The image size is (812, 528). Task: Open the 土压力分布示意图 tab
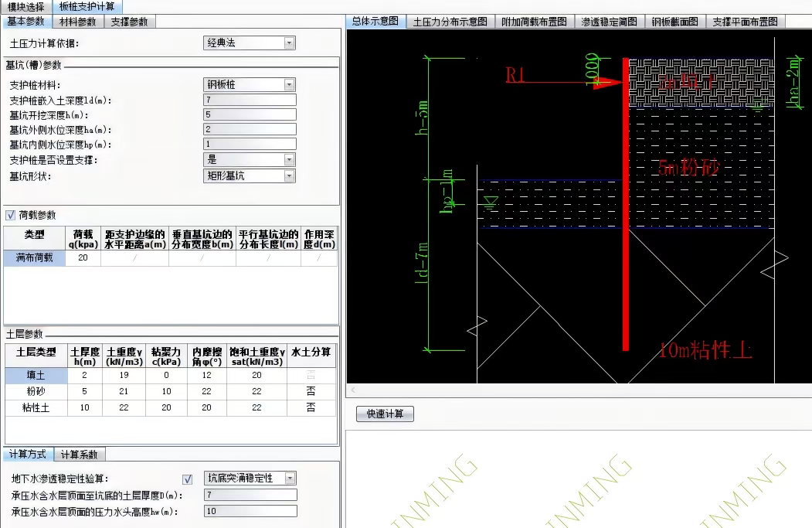(x=450, y=22)
